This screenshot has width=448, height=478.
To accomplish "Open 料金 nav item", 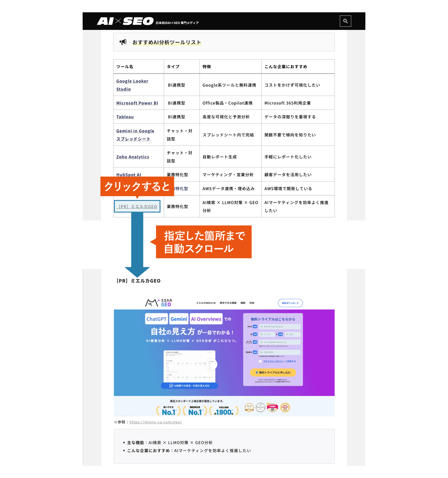I will coord(252,303).
